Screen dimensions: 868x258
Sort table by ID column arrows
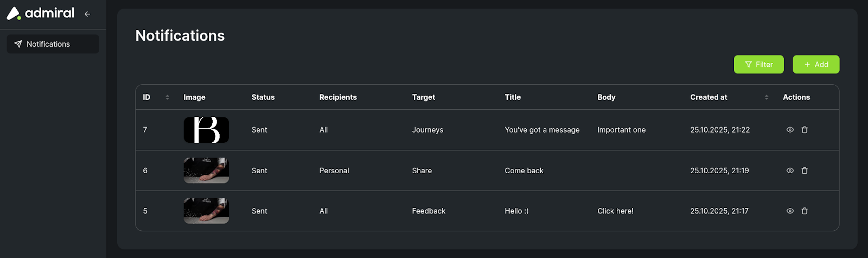[x=167, y=97]
